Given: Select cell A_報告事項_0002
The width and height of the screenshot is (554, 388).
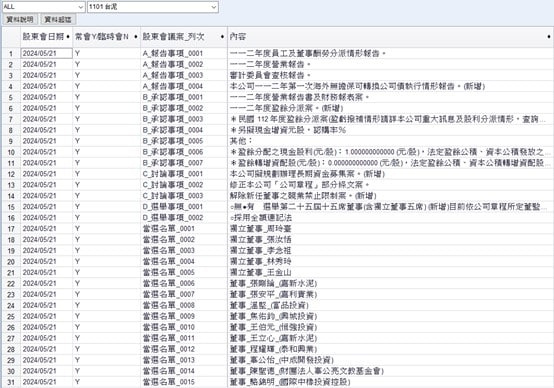Looking at the screenshot, I should 184,64.
